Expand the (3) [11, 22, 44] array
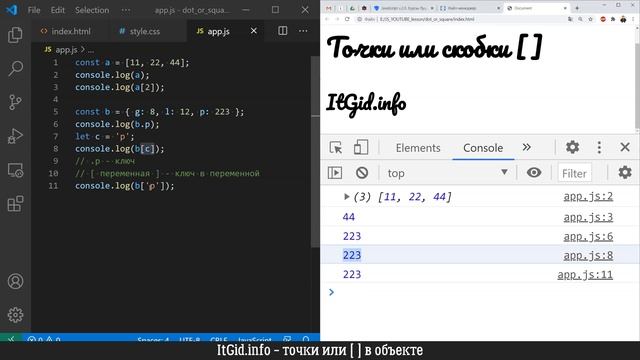 coord(347,197)
